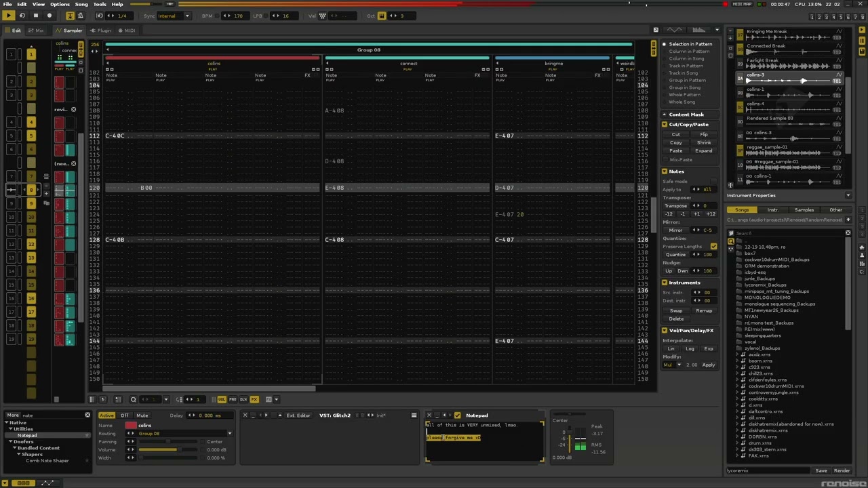
Task: Toggle pattern follow icon
Action: click(x=70, y=16)
